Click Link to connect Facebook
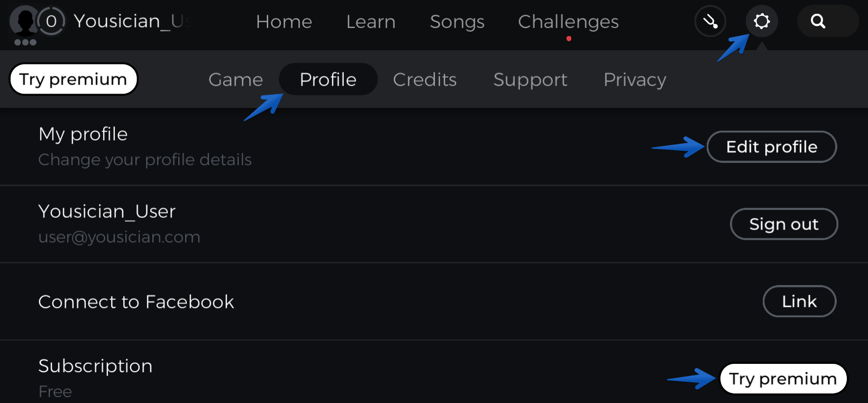 (x=799, y=301)
